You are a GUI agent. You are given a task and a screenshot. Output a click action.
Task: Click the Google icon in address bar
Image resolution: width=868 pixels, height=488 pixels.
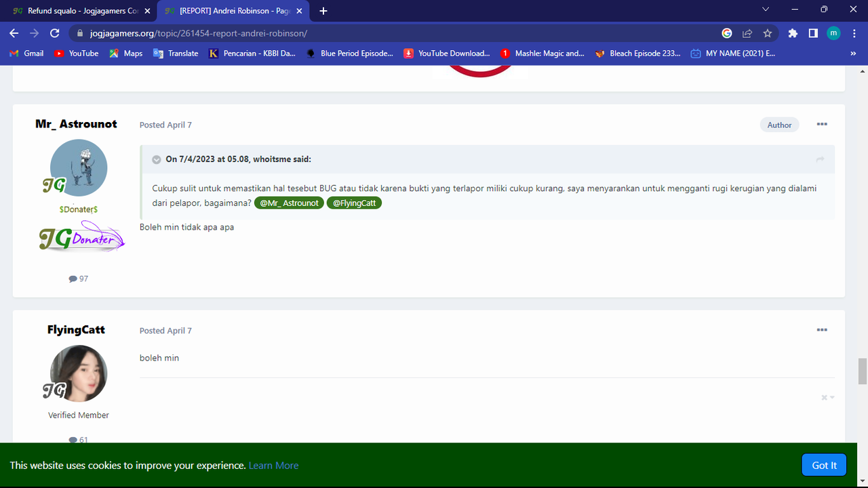(x=726, y=33)
